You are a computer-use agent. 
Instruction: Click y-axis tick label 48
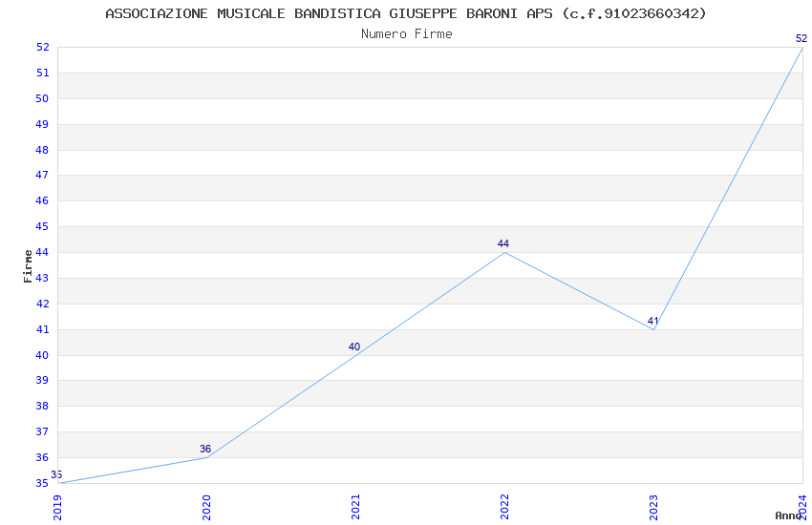pyautogui.click(x=42, y=150)
